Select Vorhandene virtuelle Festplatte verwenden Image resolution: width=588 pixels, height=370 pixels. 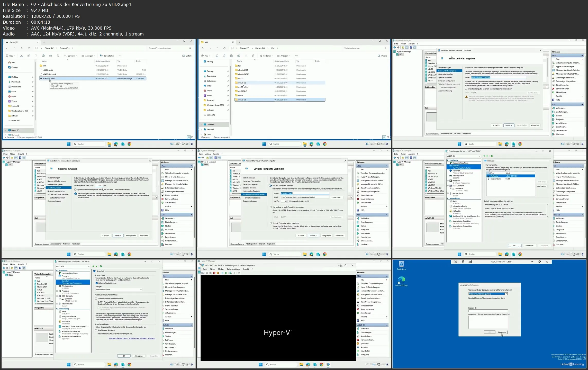coord(271,207)
